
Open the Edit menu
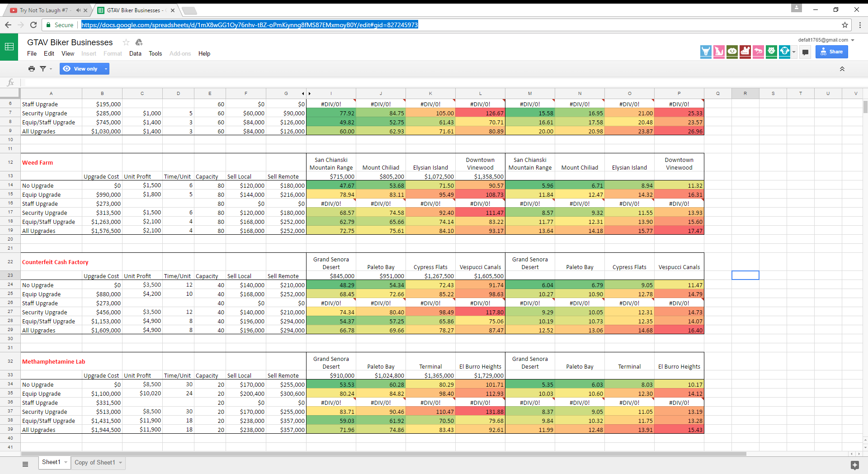click(49, 53)
